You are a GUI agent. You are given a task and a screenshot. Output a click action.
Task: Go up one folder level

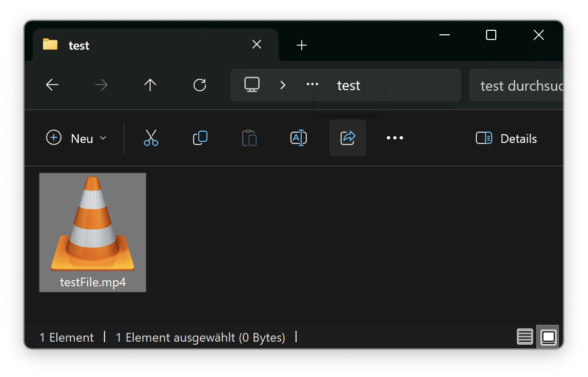click(150, 85)
